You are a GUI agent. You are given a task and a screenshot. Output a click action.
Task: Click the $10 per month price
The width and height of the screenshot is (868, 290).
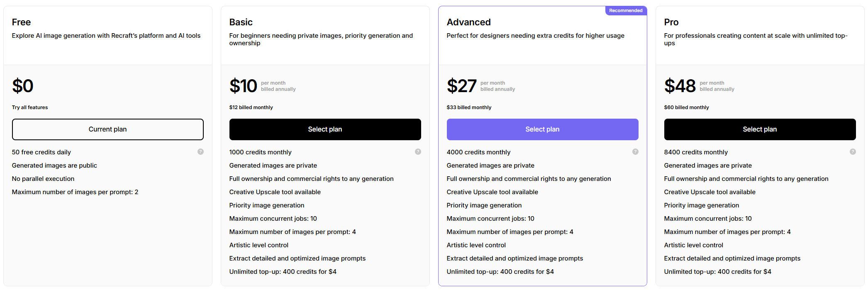(x=244, y=86)
